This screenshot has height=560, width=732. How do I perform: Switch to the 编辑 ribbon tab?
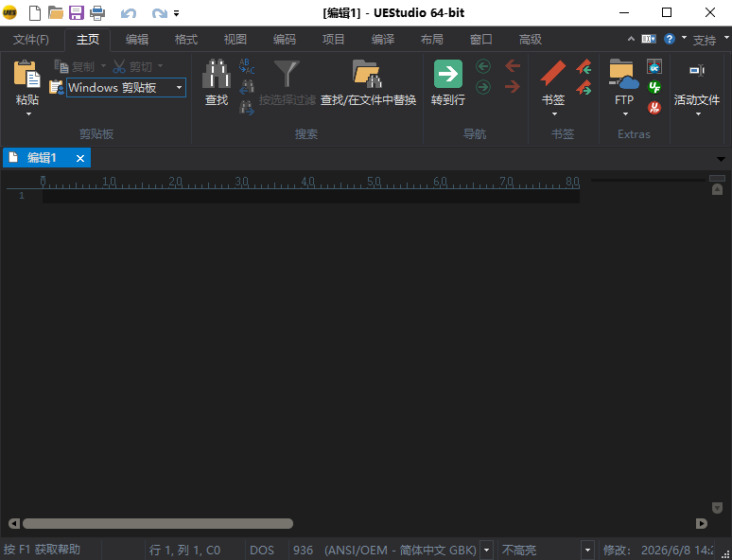pyautogui.click(x=137, y=39)
